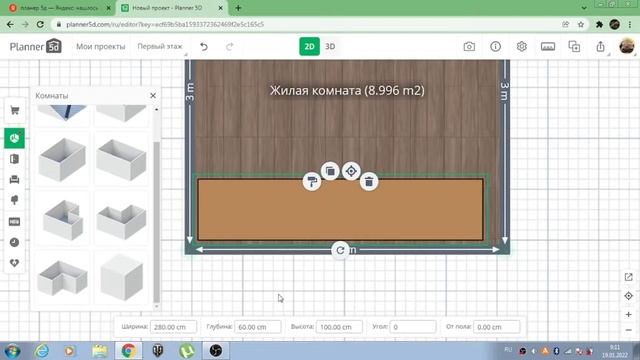The height and width of the screenshot is (360, 640).
Task: Select the L-shaped open room thumbnail
Action: click(x=121, y=218)
